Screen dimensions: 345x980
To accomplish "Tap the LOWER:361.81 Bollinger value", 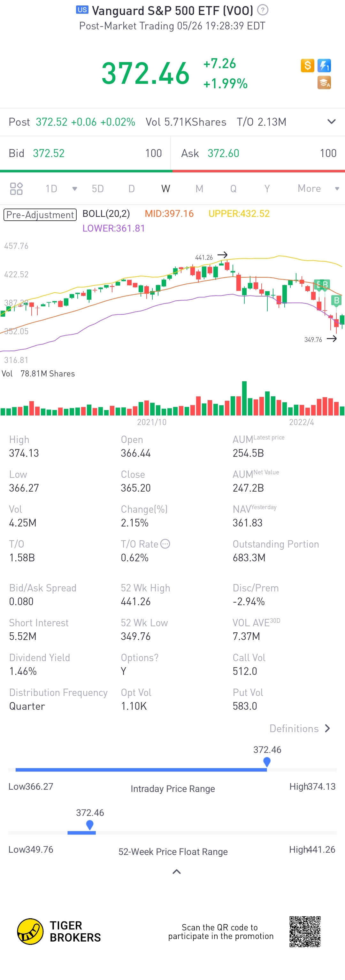I will [114, 228].
